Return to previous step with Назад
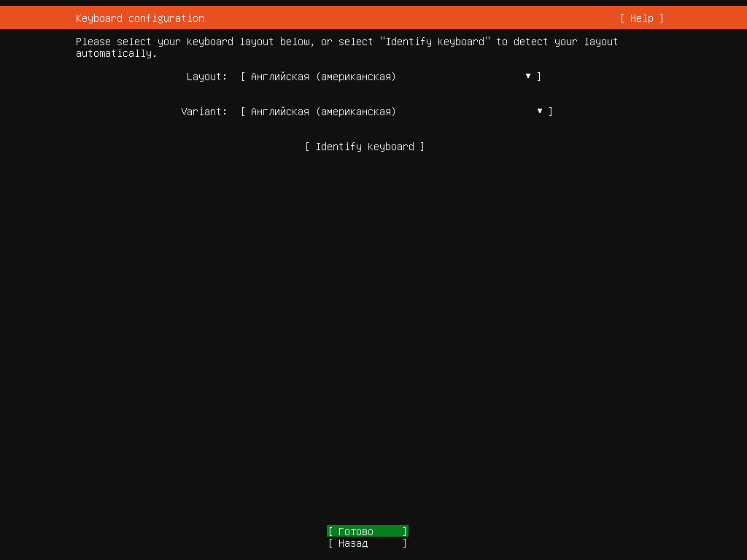Viewport: 747px width, 560px height. click(367, 543)
